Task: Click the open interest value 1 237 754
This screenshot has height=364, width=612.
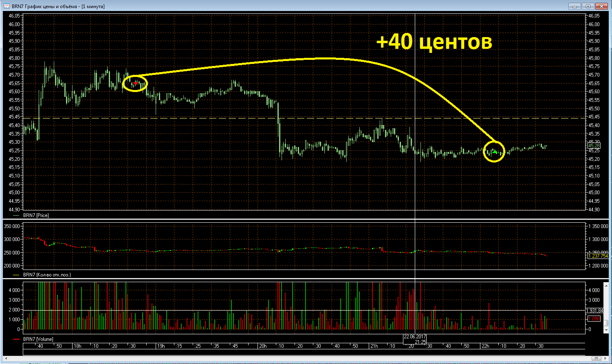Action: (599, 256)
